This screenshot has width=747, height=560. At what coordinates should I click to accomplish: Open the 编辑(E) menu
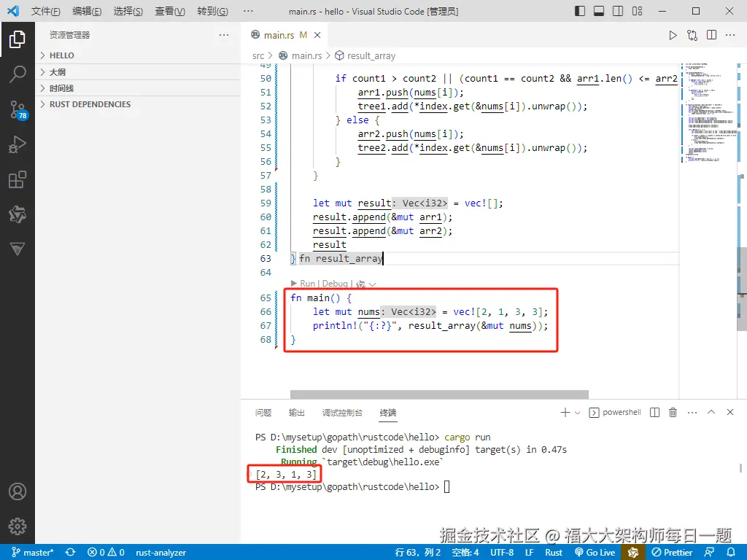tap(87, 11)
